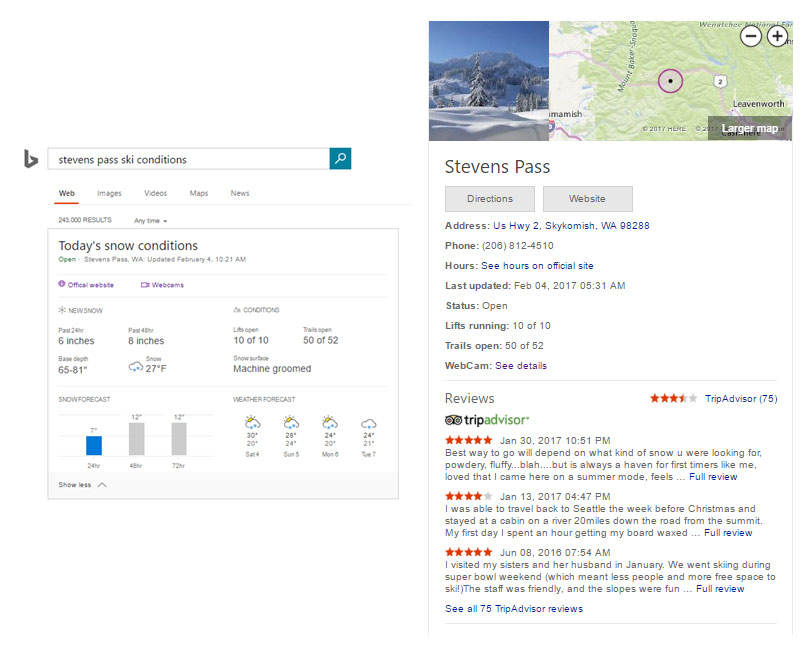
Task: Open the Any time filter dropdown
Action: 150,220
